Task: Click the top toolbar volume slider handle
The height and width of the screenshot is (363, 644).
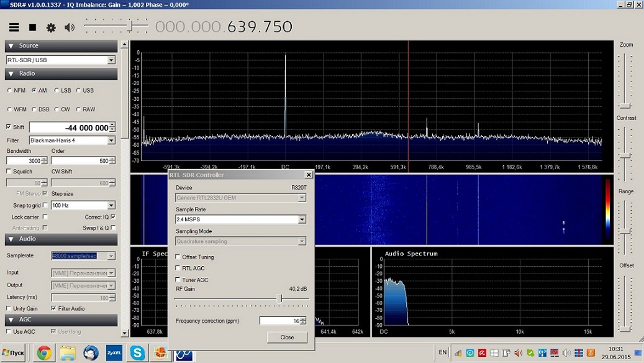Action: [x=130, y=26]
